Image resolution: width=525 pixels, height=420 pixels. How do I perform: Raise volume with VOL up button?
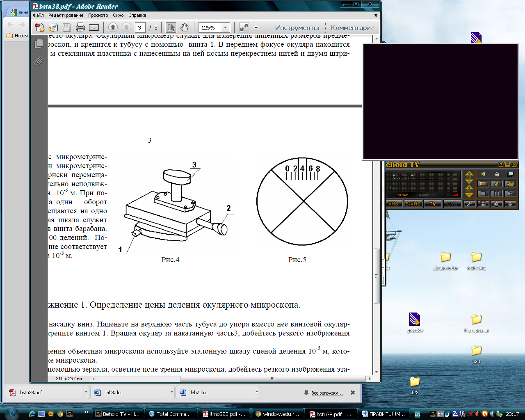(469, 188)
